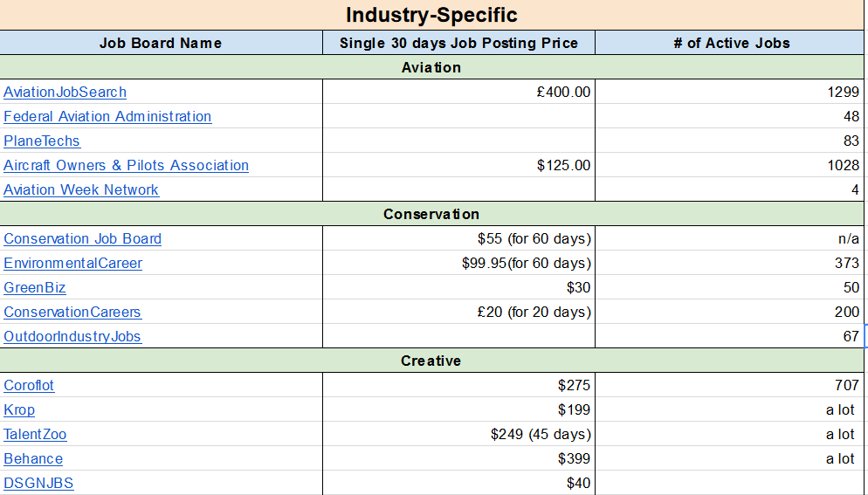Select empty price cell for Federal Aviation Administration

pos(459,116)
